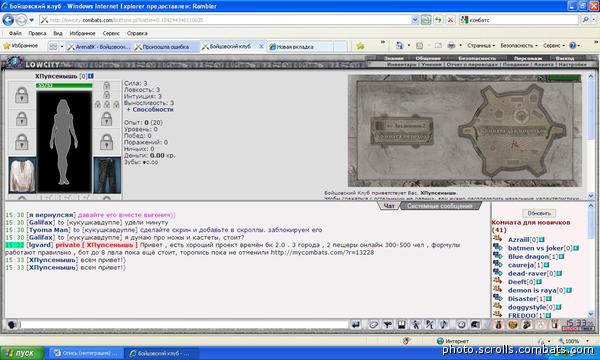Click the Enter/send arrow icon beside chat input
Screen dimensions: 600x360
click(355, 325)
